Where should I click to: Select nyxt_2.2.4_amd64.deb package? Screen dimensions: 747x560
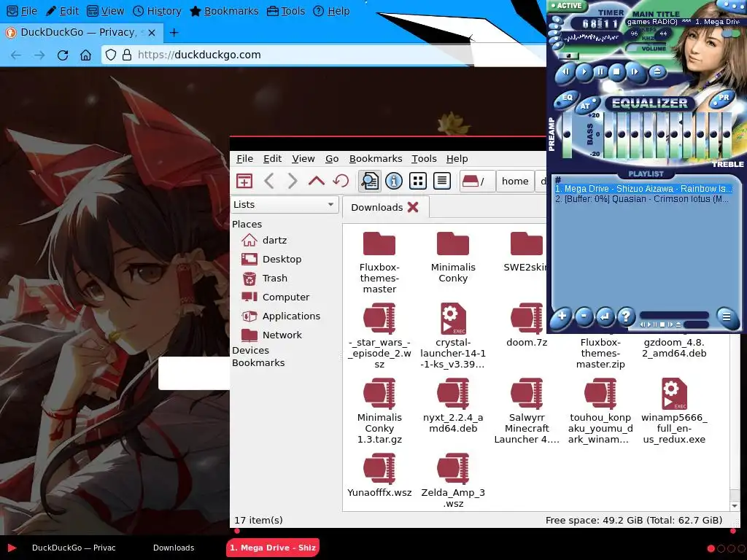click(x=453, y=405)
